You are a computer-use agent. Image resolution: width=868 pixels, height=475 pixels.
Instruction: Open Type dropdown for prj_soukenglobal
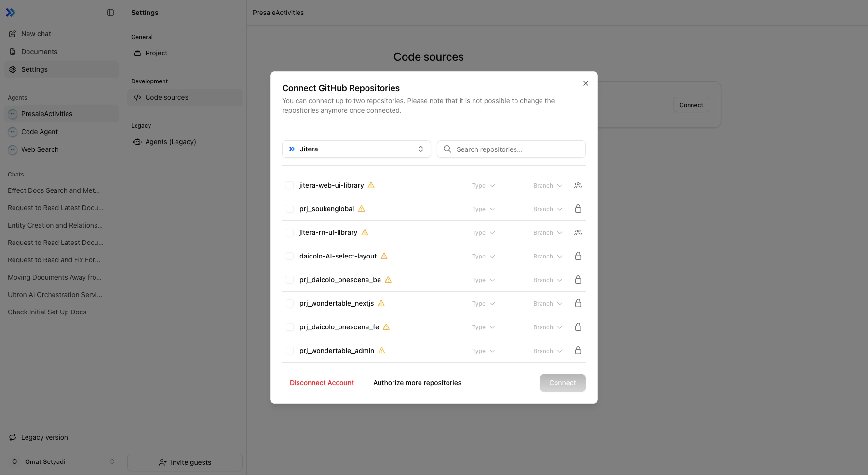[x=484, y=209]
